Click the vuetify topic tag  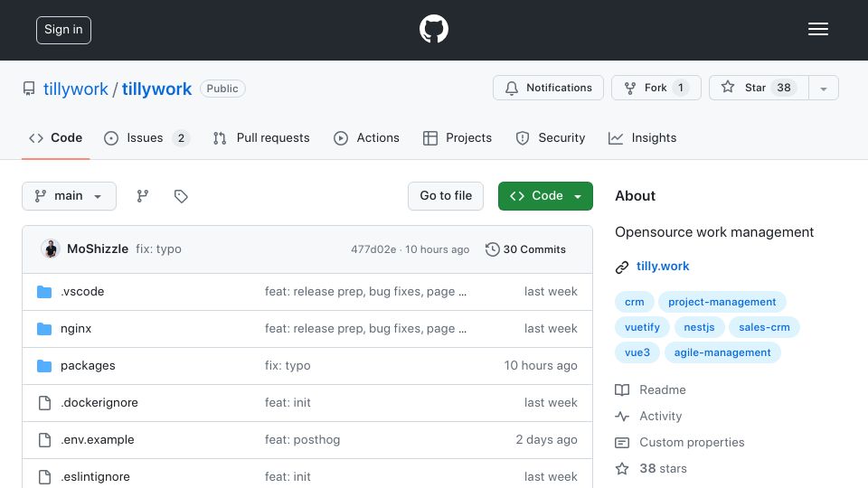tap(642, 327)
